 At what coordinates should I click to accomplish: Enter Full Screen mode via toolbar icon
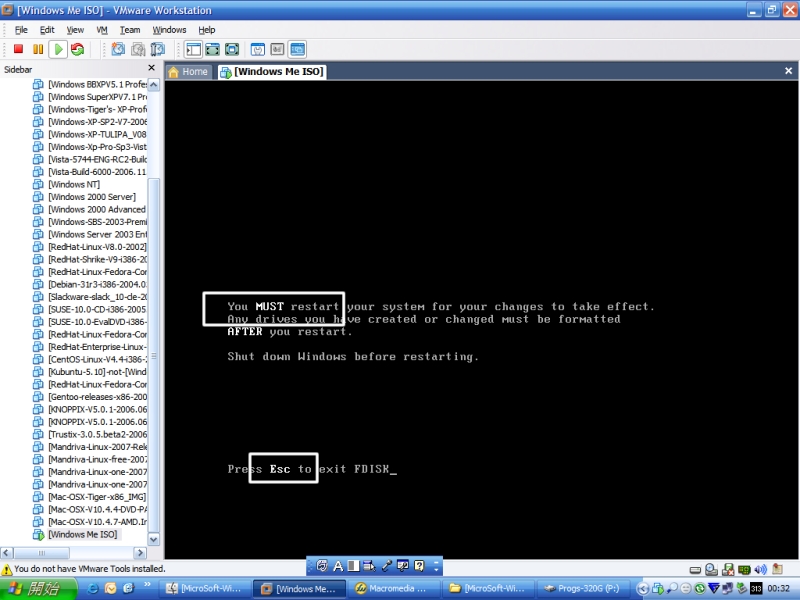[232, 49]
